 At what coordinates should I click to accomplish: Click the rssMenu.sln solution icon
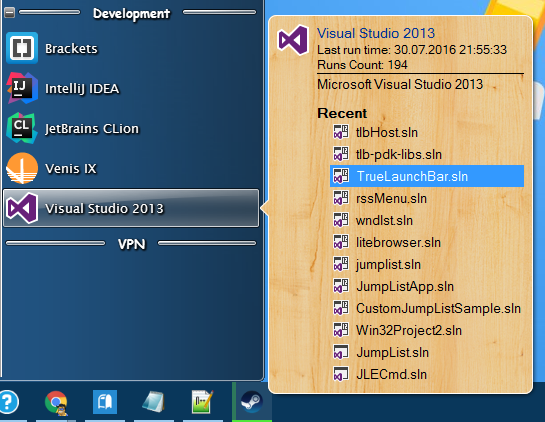pyautogui.click(x=341, y=198)
